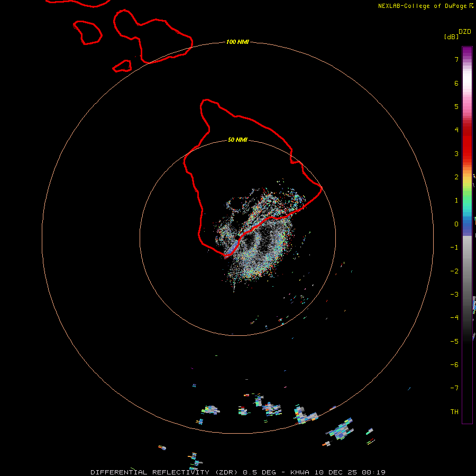Viewport: 476px width, 476px height.
Task: Click the positive 3 scale value
Action: (456, 153)
